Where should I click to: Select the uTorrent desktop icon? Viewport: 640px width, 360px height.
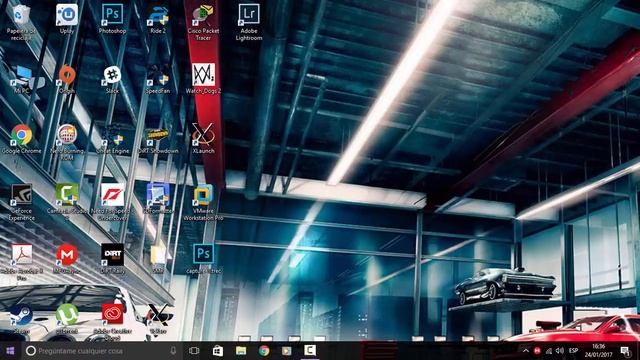point(67,319)
